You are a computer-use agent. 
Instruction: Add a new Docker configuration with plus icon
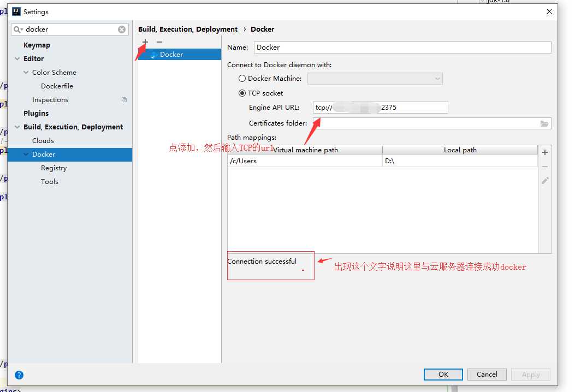pos(145,42)
